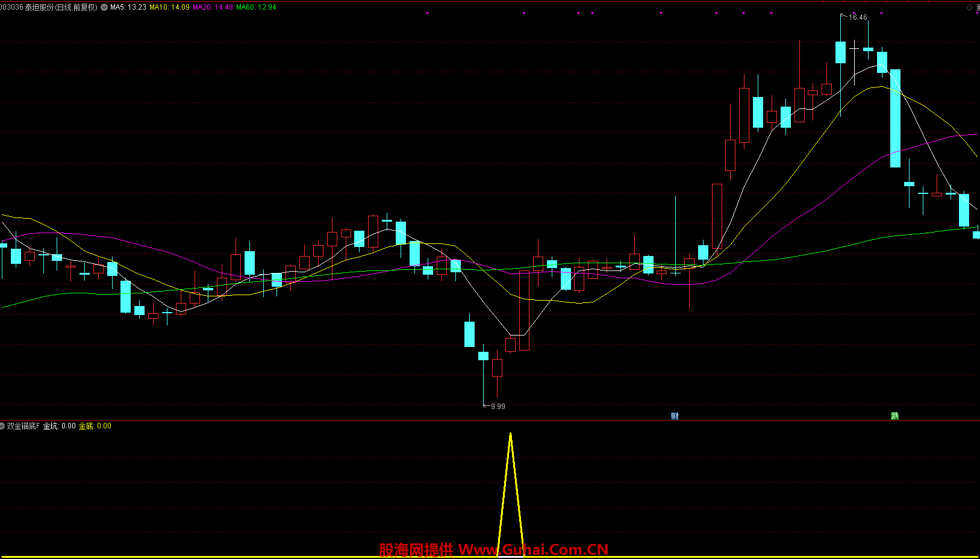This screenshot has height=559, width=980.
Task: Click the 双金锚底F indicator name
Action: coord(23,426)
